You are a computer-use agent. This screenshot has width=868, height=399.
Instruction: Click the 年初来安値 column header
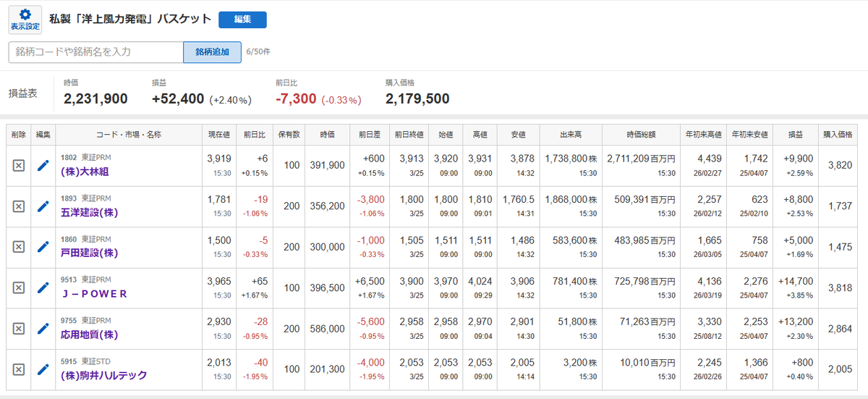pyautogui.click(x=749, y=135)
